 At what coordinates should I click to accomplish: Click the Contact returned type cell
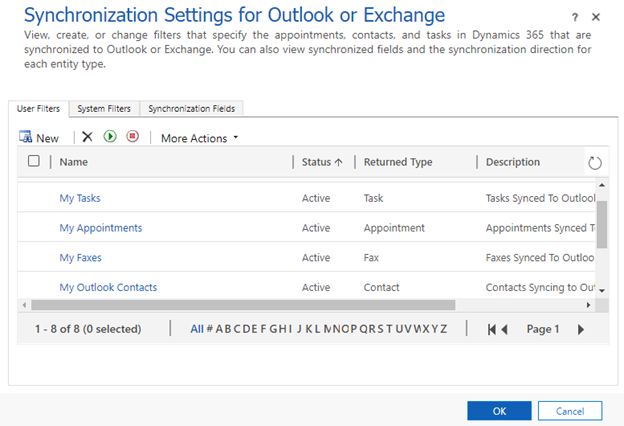(x=381, y=287)
